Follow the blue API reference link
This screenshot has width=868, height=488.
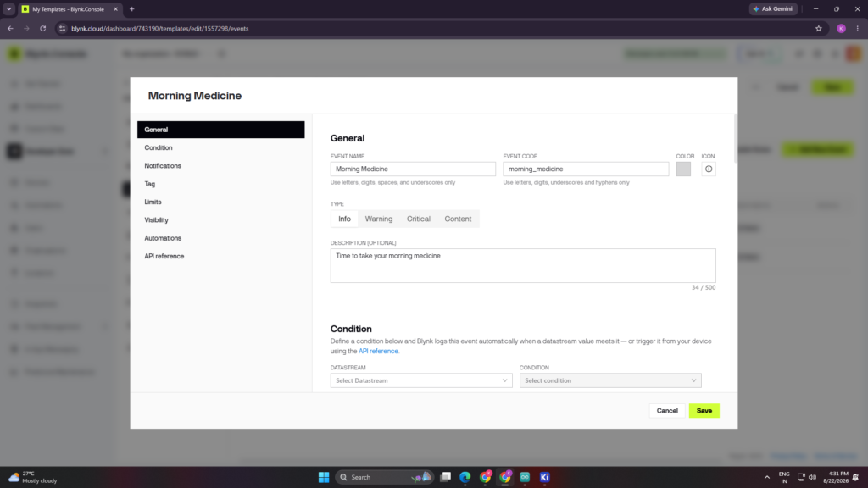[378, 351]
